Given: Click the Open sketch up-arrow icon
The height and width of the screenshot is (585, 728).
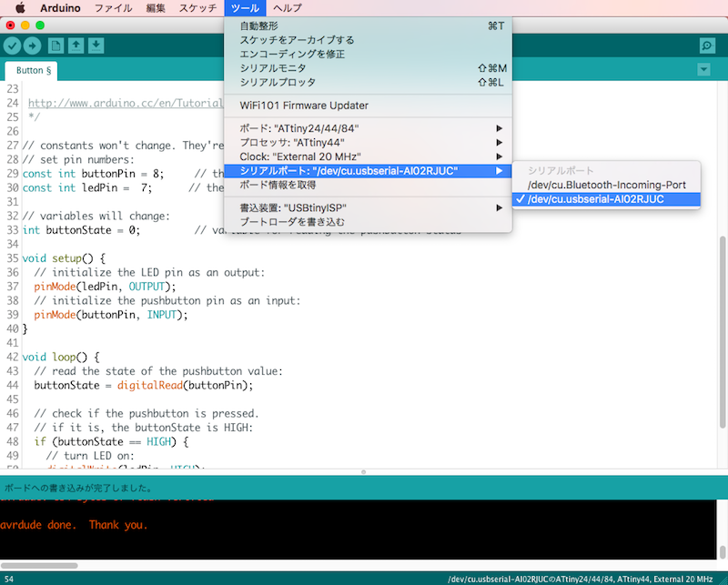Looking at the screenshot, I should [76, 45].
